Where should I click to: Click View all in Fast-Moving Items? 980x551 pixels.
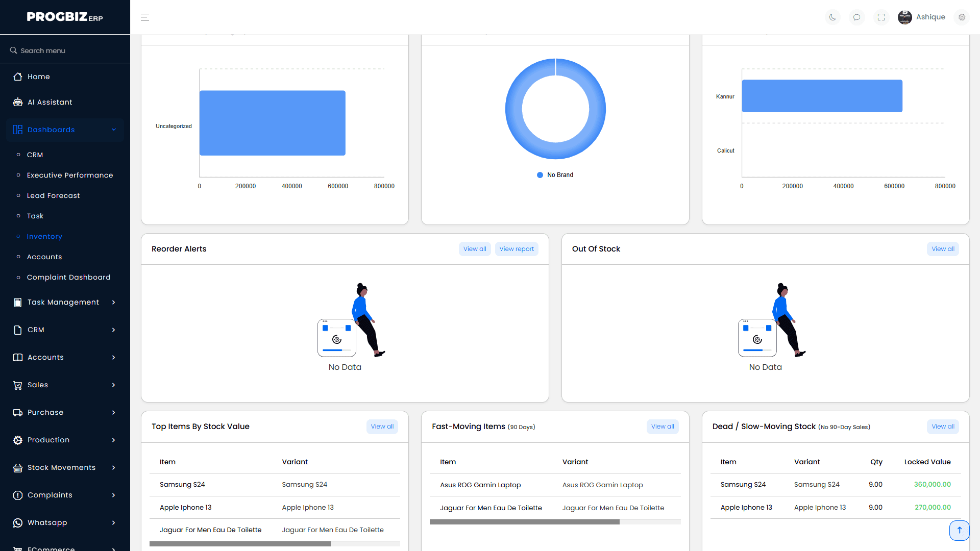click(x=663, y=427)
